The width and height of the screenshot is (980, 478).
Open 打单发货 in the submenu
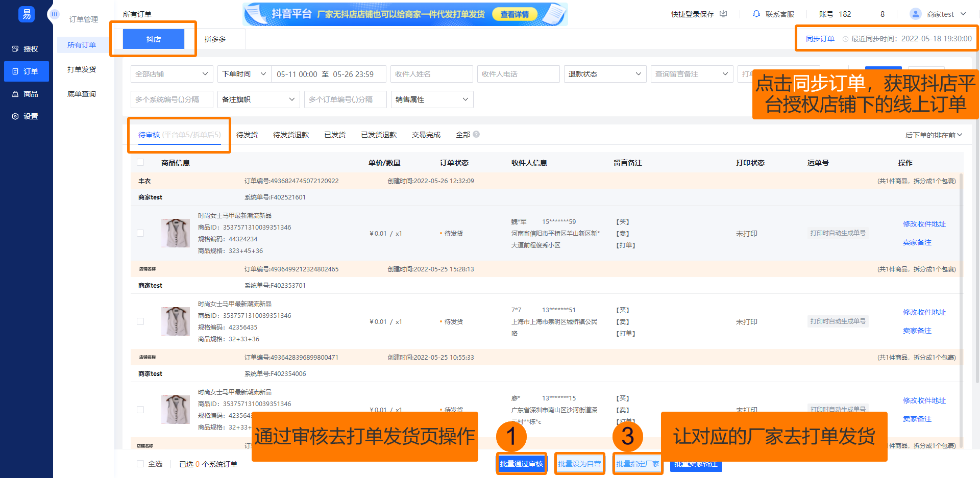82,69
